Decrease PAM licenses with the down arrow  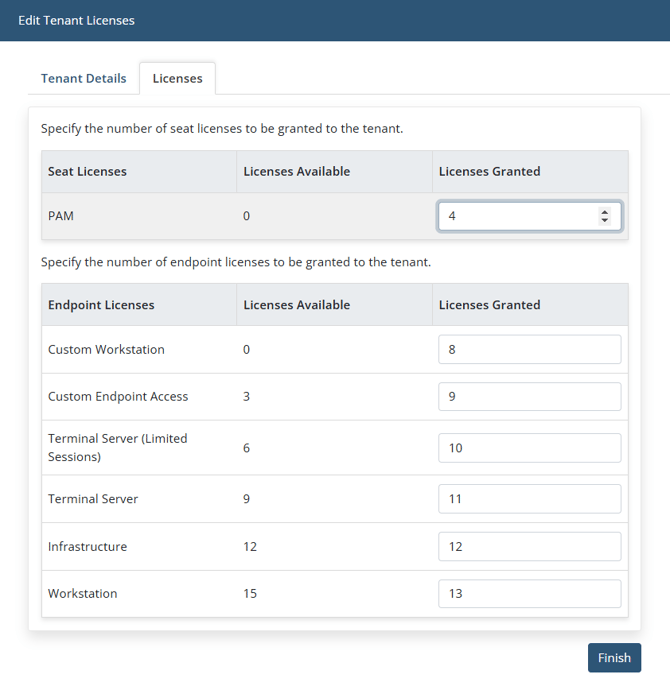click(x=604, y=221)
